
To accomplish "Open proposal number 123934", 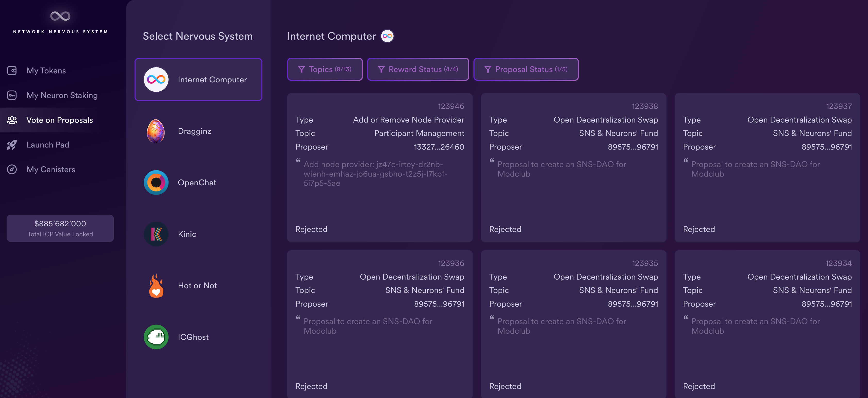I will 767,324.
